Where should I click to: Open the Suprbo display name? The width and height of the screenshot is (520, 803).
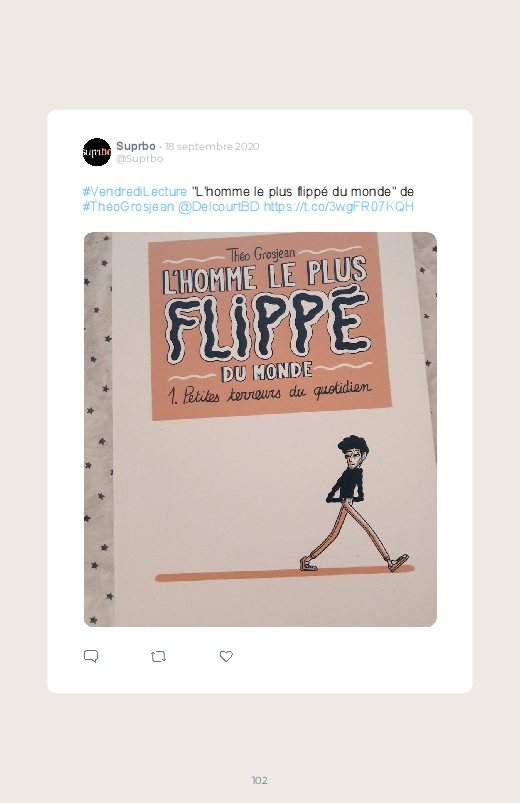pos(135,146)
